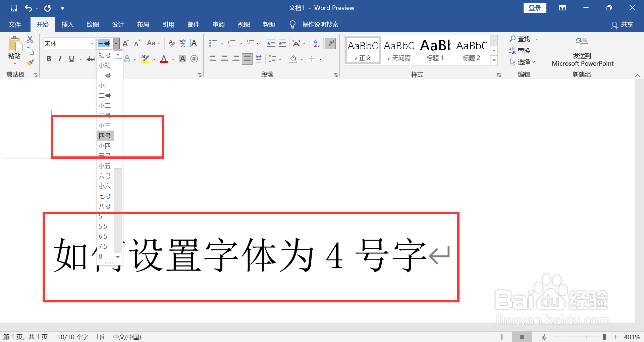Apply the 标题 1 style
Screen dimensions: 644x342
click(435, 50)
